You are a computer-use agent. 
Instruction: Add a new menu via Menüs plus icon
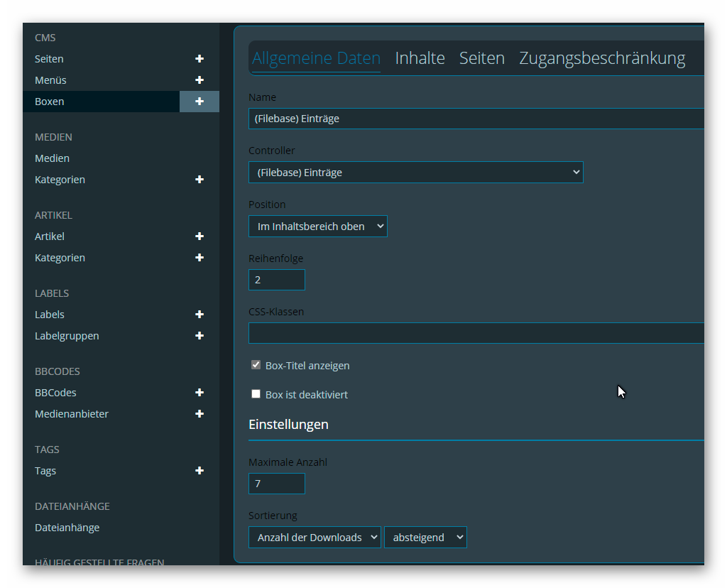pos(199,80)
